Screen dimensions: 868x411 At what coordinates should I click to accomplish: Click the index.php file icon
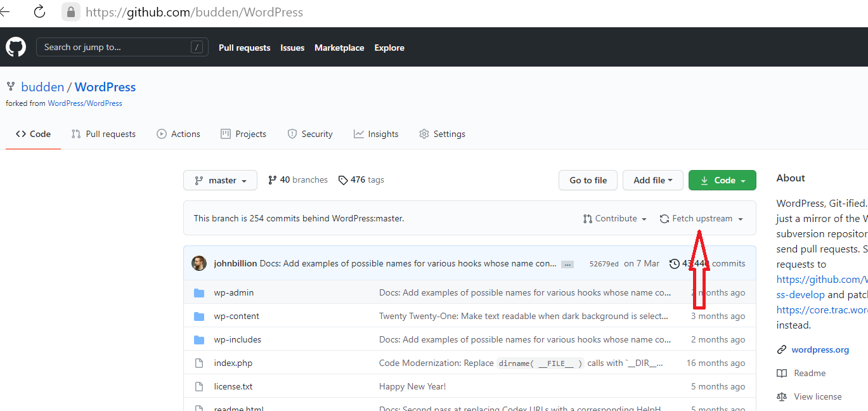tap(199, 363)
